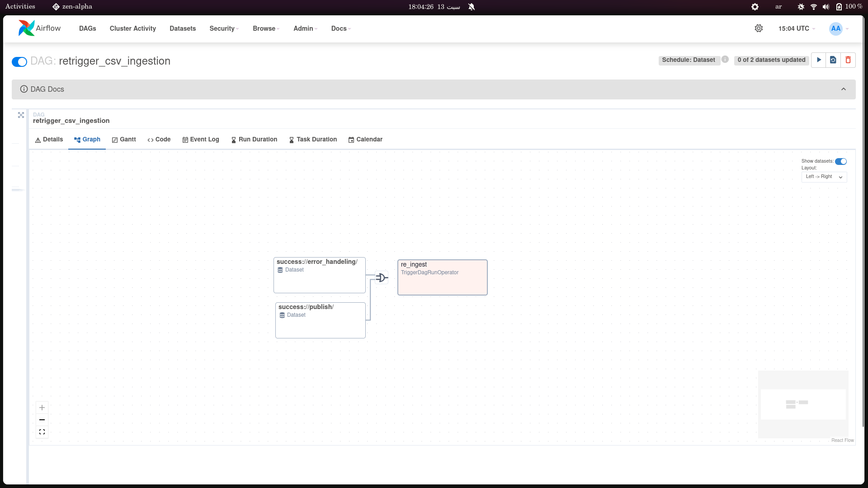Click the fullscreen expand icon
The height and width of the screenshot is (488, 868).
click(x=42, y=432)
